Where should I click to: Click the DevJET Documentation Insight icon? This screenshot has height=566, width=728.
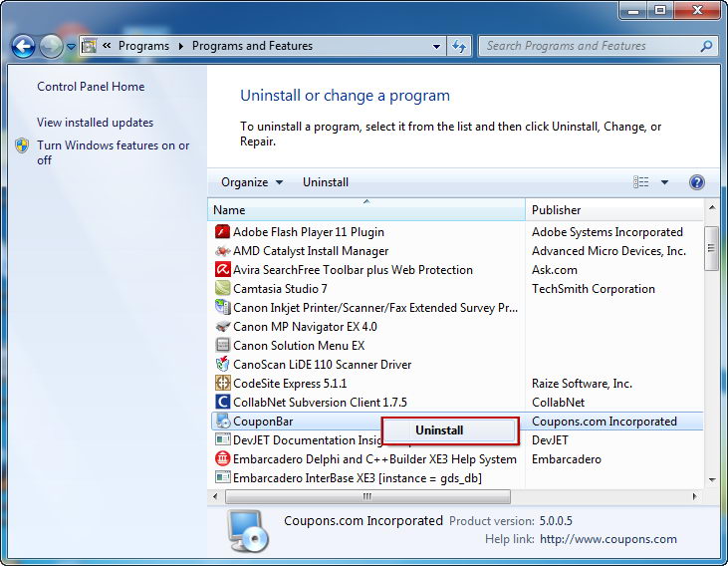click(x=223, y=439)
